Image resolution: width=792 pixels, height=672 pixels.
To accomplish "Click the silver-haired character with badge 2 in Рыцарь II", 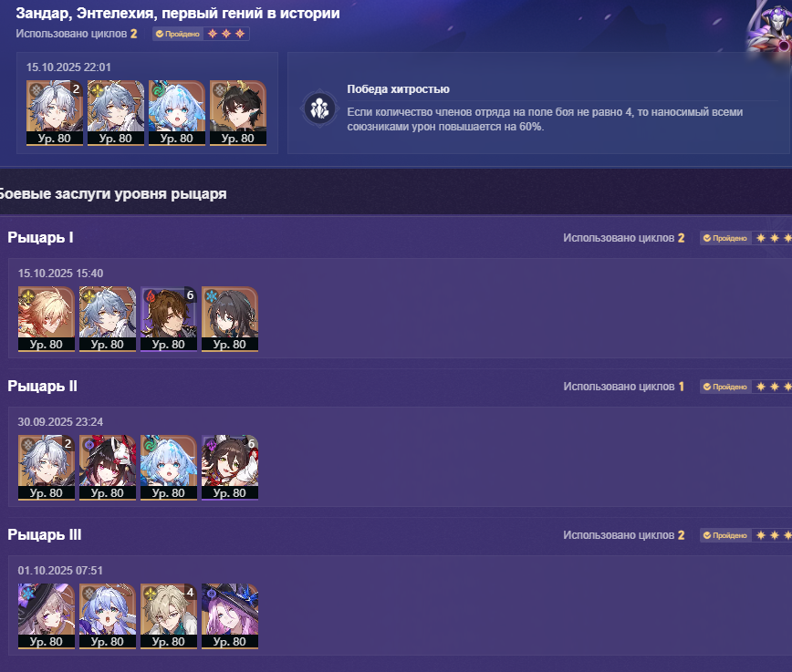I will click(47, 468).
